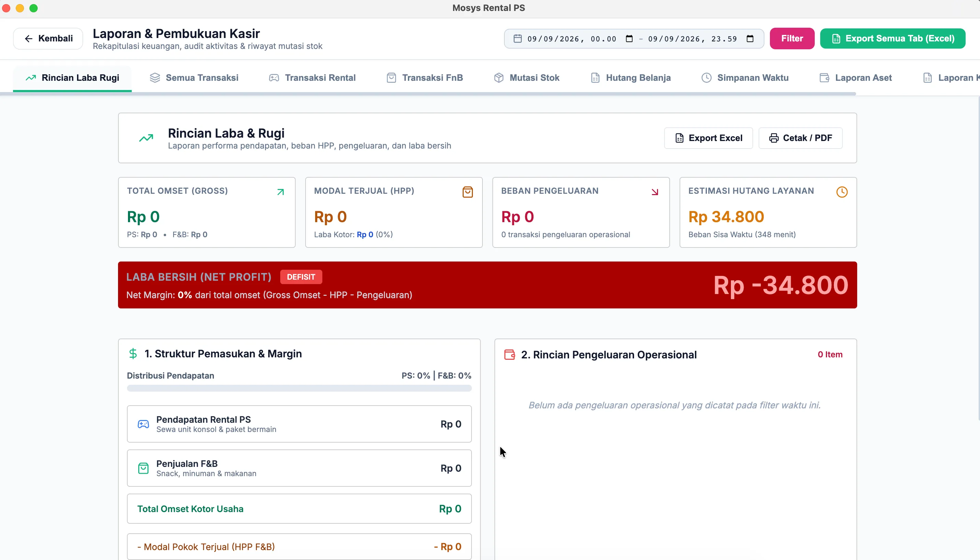
Task: Edit the start date 09/09/2026, 00.00
Action: (572, 39)
